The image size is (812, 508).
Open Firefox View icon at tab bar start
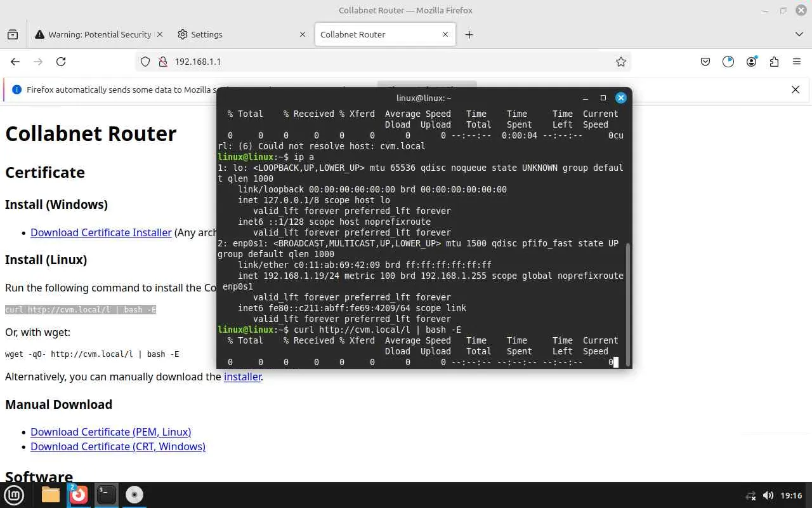[13, 34]
